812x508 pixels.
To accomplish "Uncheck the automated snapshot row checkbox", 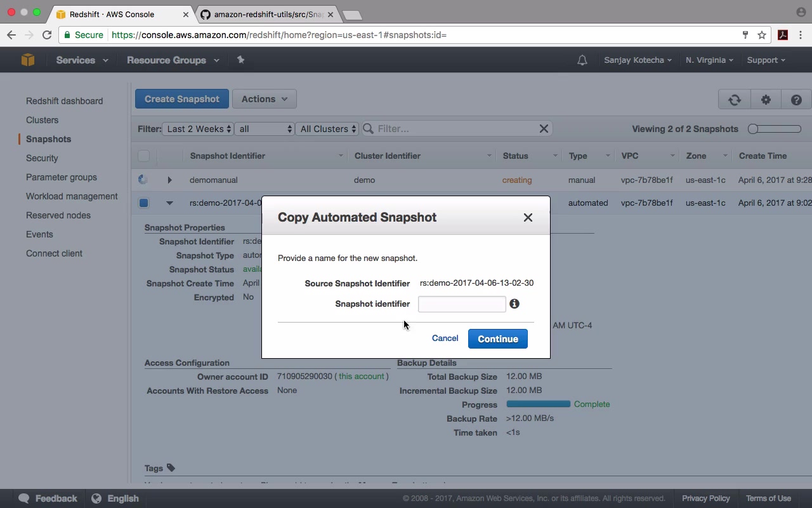I will 143,203.
